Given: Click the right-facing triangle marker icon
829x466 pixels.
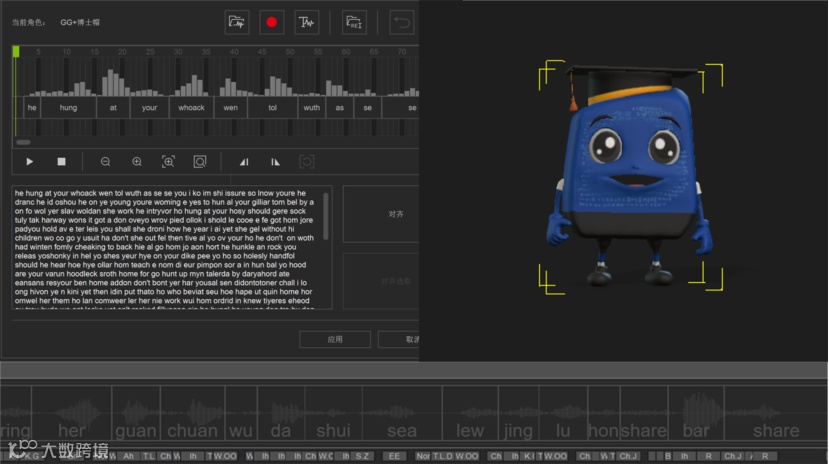Looking at the screenshot, I should point(275,161).
